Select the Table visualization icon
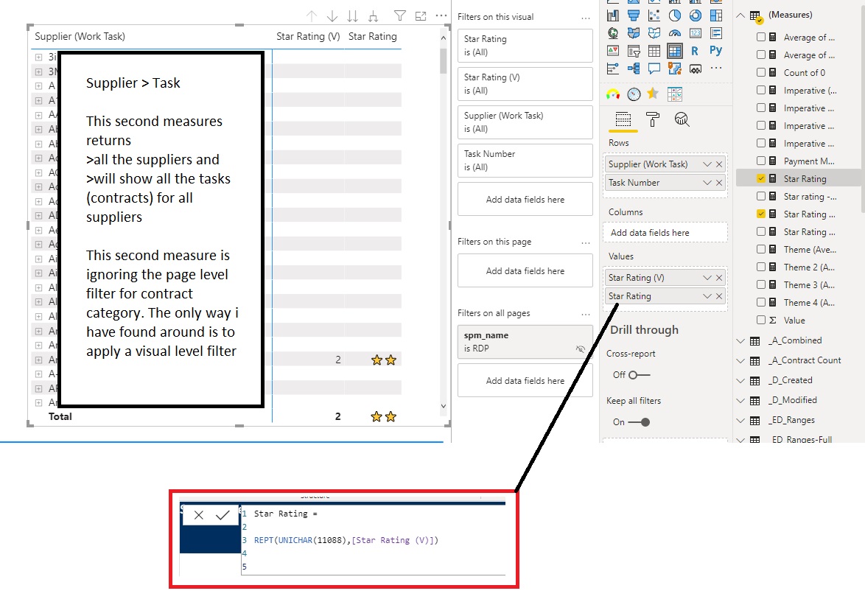The height and width of the screenshot is (616, 865). point(654,51)
